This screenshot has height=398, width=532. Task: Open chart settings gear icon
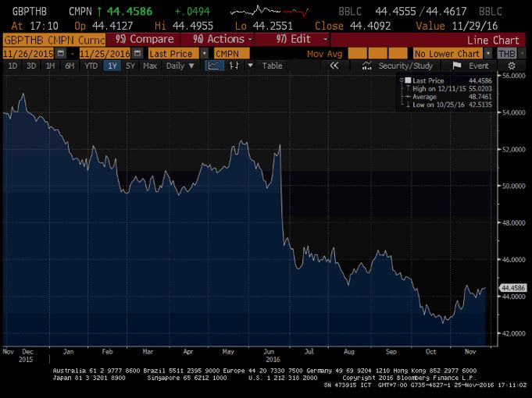point(512,66)
